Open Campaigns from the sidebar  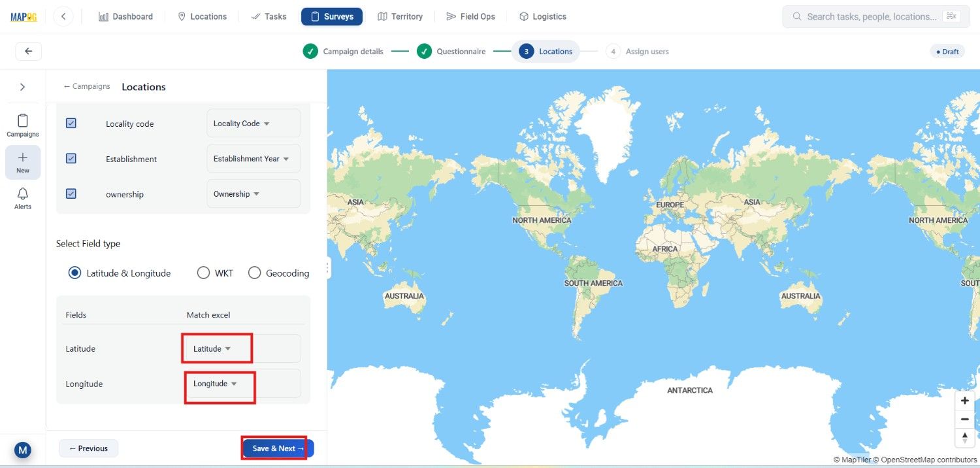coord(23,125)
